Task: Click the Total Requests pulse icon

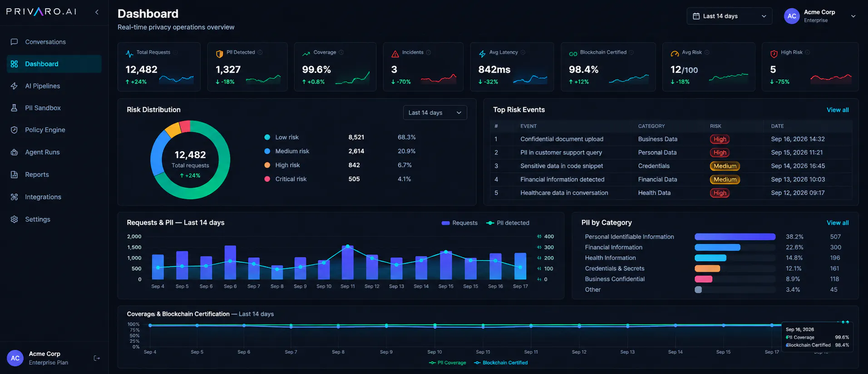Action: coord(129,54)
